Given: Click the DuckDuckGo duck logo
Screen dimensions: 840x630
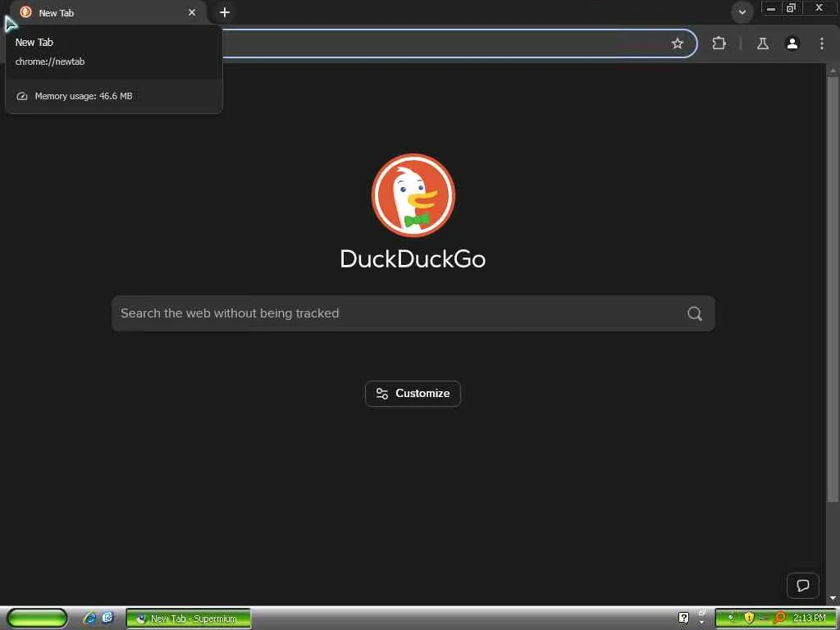Looking at the screenshot, I should (x=413, y=195).
